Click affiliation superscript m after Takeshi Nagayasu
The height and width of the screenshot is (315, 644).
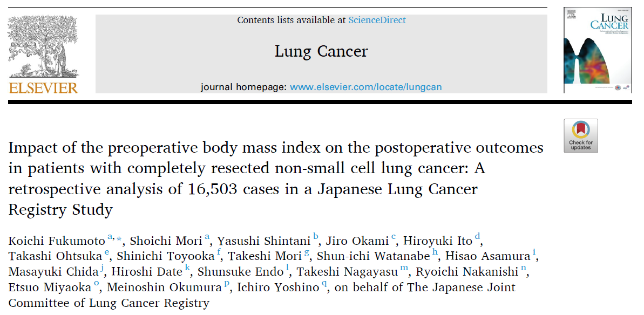click(x=404, y=268)
